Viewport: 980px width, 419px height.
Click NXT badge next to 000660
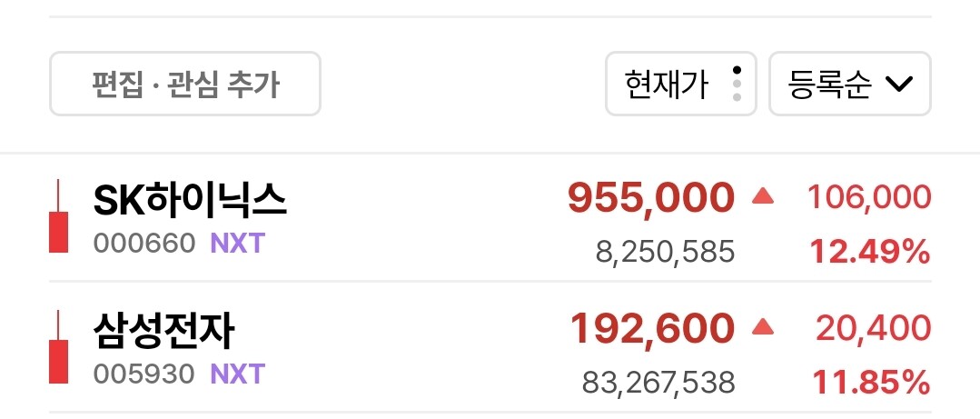coord(237,244)
